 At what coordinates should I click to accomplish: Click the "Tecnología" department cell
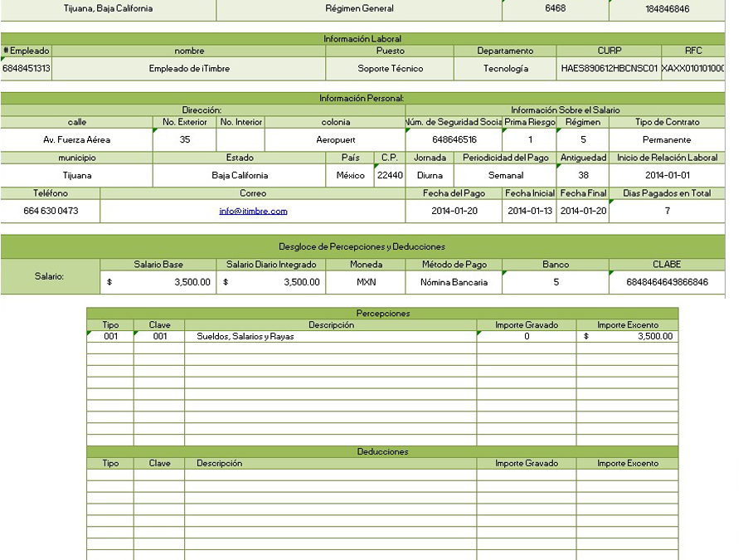[505, 69]
